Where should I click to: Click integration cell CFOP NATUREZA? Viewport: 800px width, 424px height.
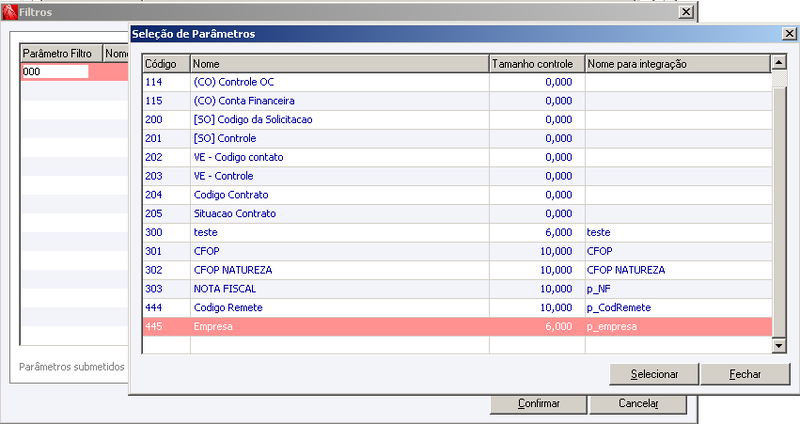point(678,270)
